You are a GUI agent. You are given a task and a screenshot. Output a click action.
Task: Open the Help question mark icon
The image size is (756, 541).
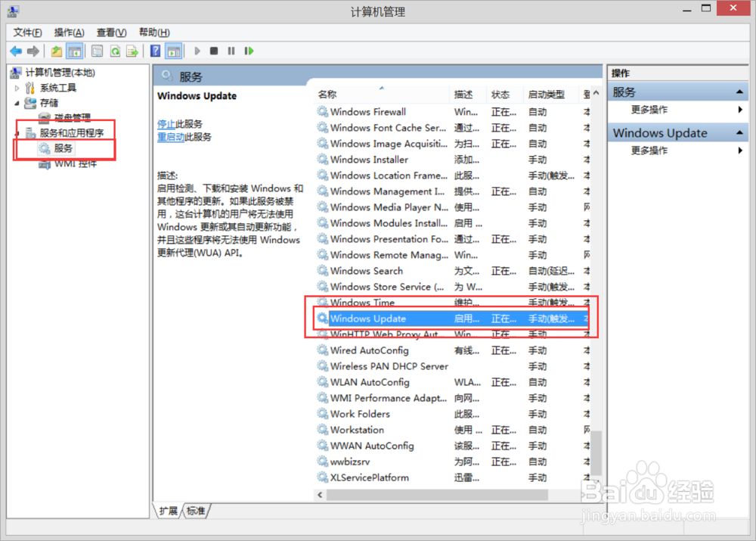coord(155,51)
